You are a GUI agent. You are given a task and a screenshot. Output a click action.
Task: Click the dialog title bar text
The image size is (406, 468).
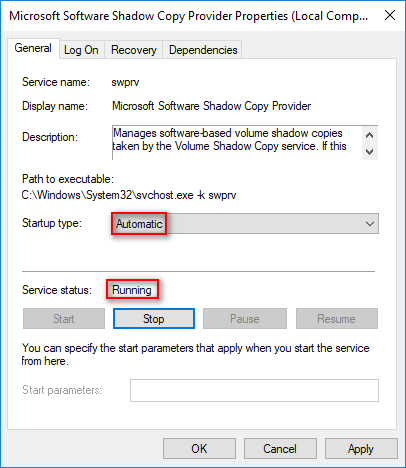click(188, 16)
